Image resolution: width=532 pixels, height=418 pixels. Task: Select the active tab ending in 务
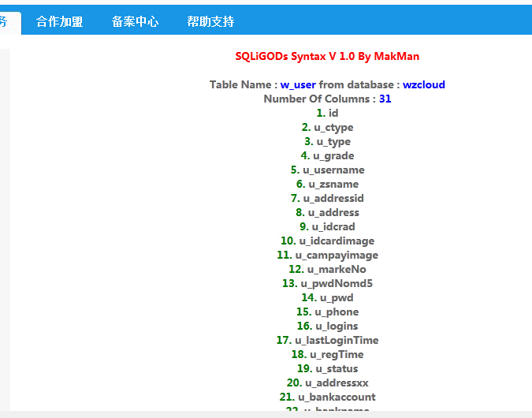point(6,21)
